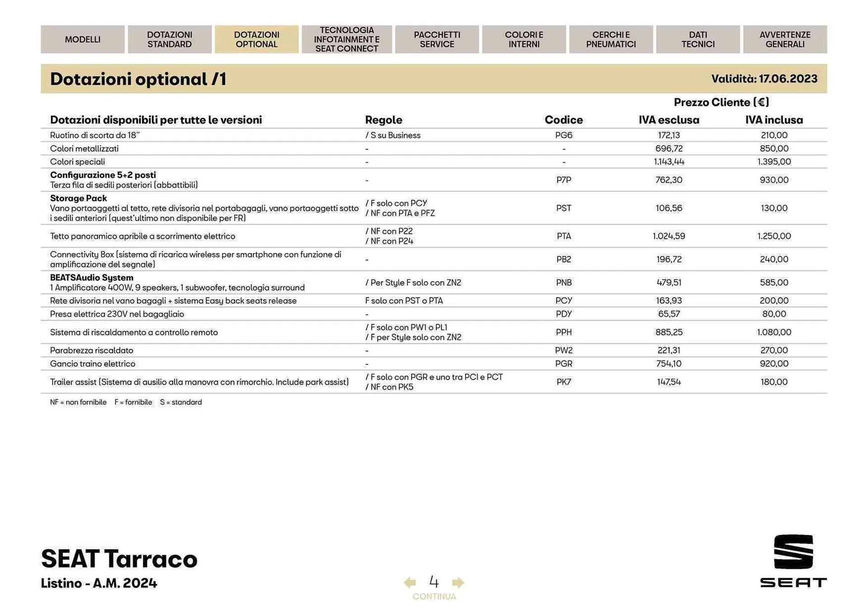
Task: Click 'Sistema di riscaldamento a controllo remoto'
Action: pyautogui.click(x=134, y=332)
